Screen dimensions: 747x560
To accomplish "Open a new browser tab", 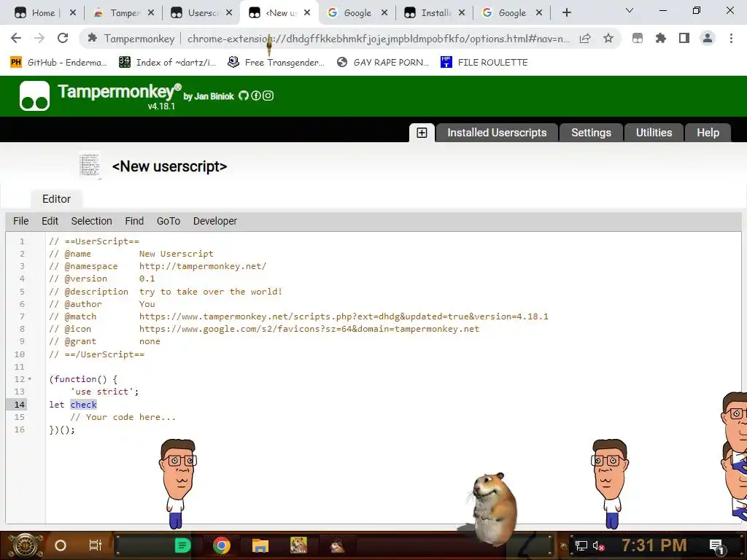I will [x=566, y=13].
